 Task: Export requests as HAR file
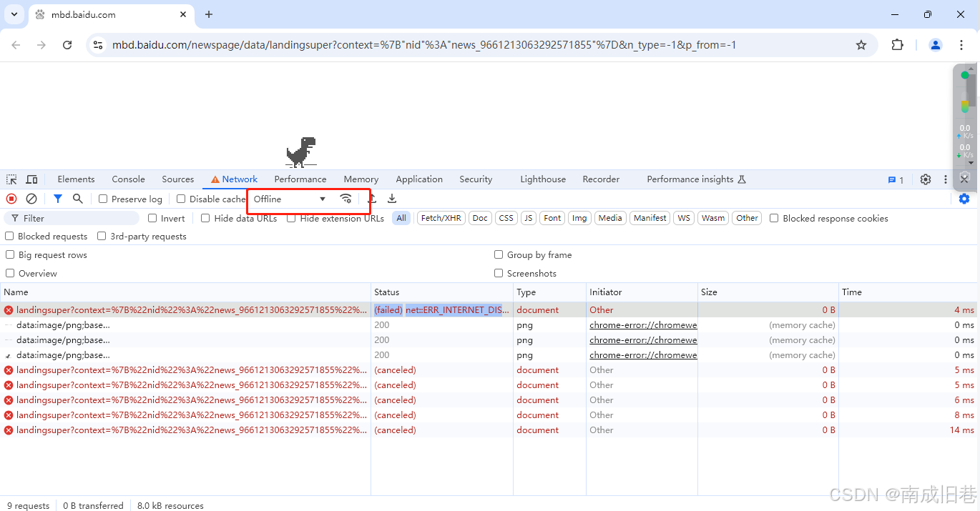pyautogui.click(x=391, y=199)
